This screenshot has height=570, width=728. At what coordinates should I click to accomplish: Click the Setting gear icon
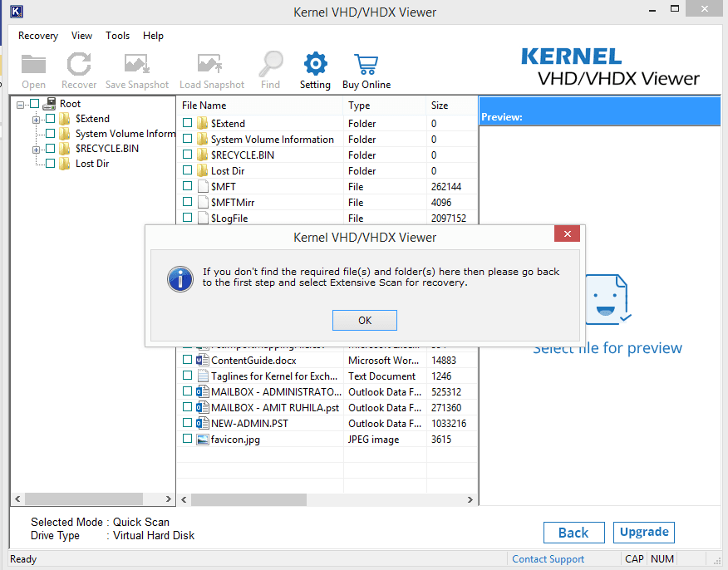(315, 65)
